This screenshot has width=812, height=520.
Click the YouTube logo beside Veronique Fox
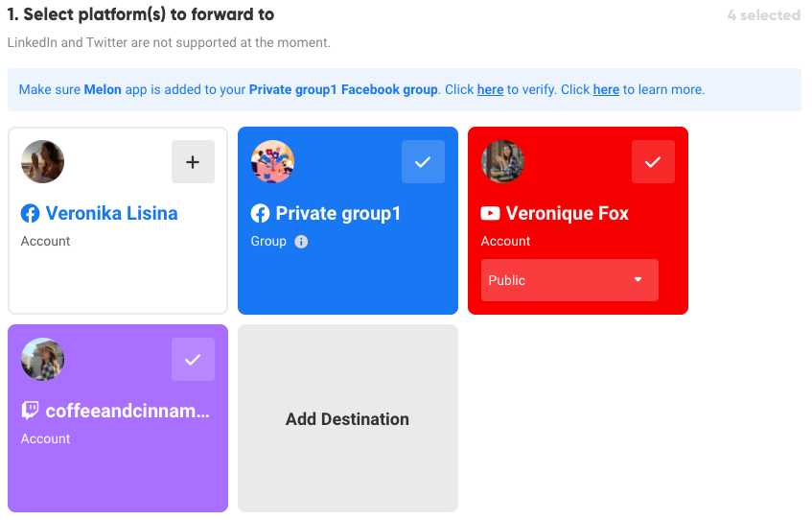pos(490,214)
